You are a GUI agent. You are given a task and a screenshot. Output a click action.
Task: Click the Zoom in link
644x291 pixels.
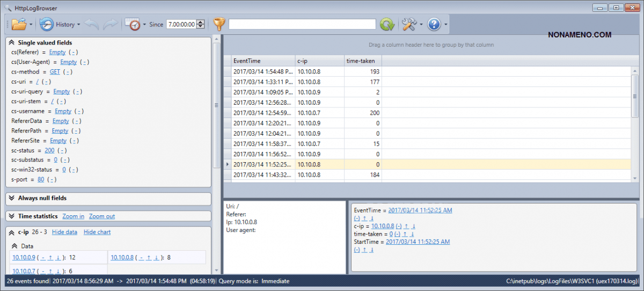tap(73, 216)
